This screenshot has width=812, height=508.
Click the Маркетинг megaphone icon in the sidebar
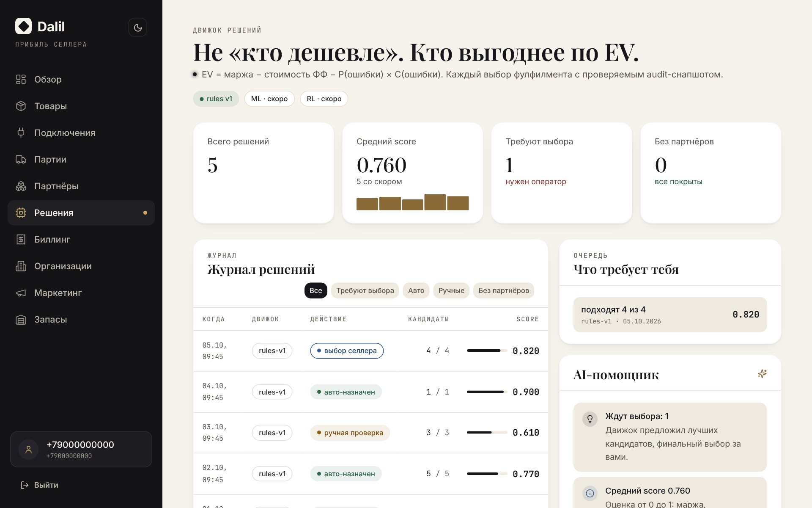click(x=21, y=293)
